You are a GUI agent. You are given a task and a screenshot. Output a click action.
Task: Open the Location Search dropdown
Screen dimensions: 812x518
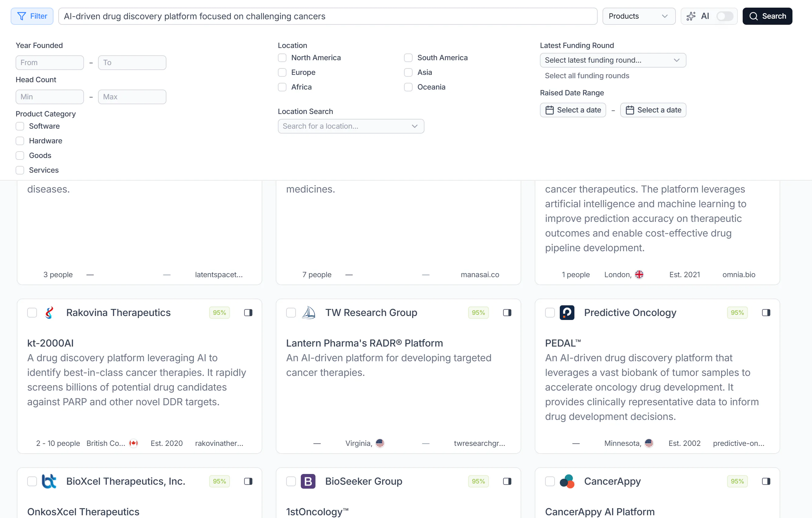click(x=351, y=126)
